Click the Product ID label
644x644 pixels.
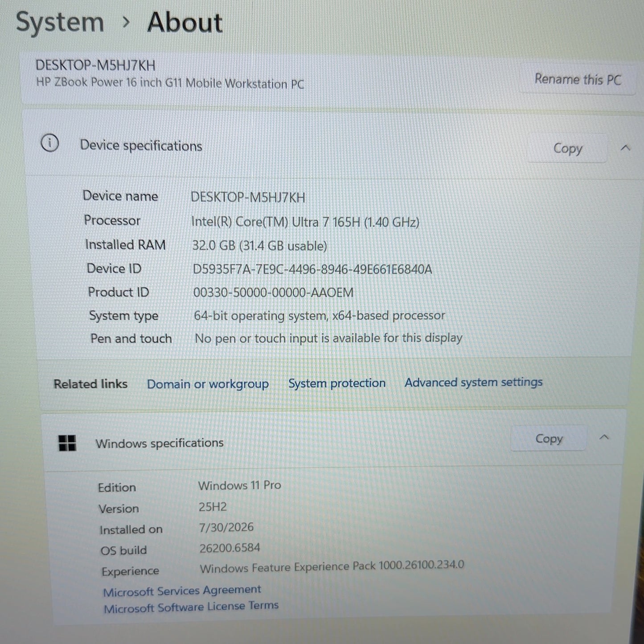tap(118, 292)
